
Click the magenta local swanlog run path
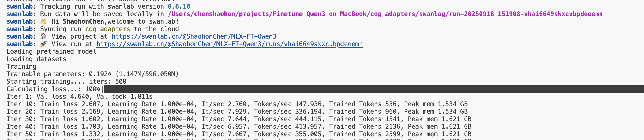[385, 14]
